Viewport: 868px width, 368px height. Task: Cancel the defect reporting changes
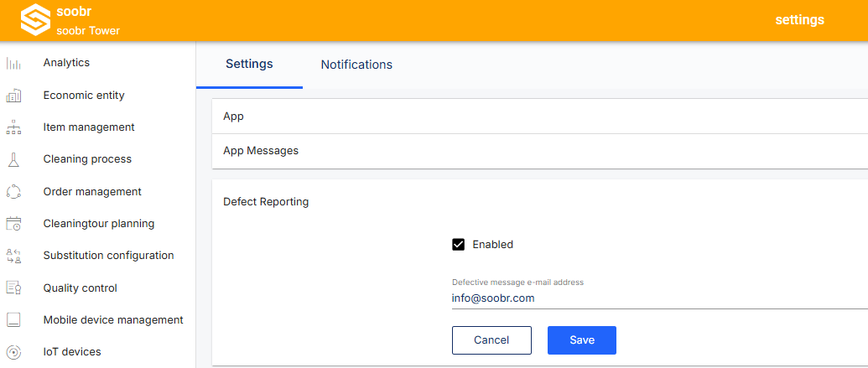491,340
